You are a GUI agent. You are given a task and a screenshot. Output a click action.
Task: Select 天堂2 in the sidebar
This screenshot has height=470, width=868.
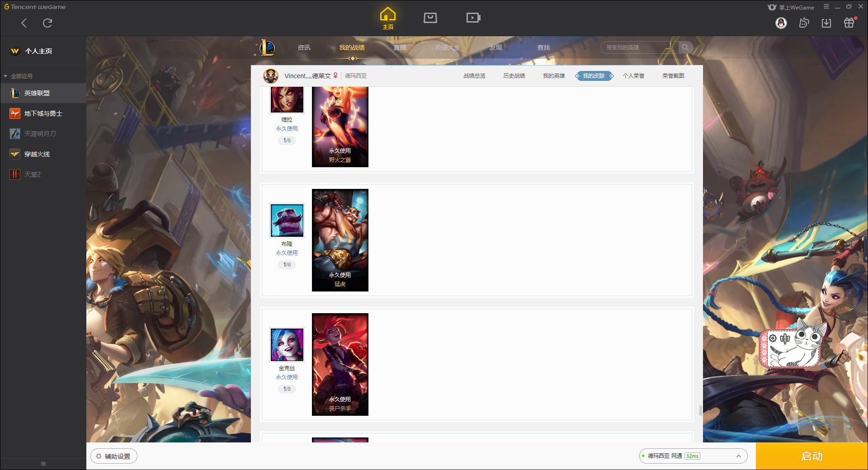[43, 174]
